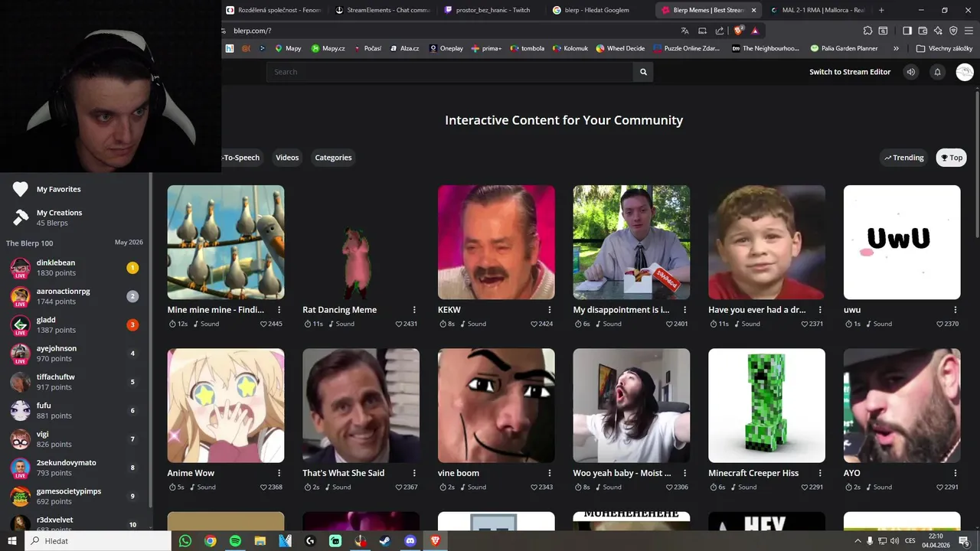This screenshot has height=551, width=980.
Task: Open options menu for Anime Wow
Action: coord(279,473)
